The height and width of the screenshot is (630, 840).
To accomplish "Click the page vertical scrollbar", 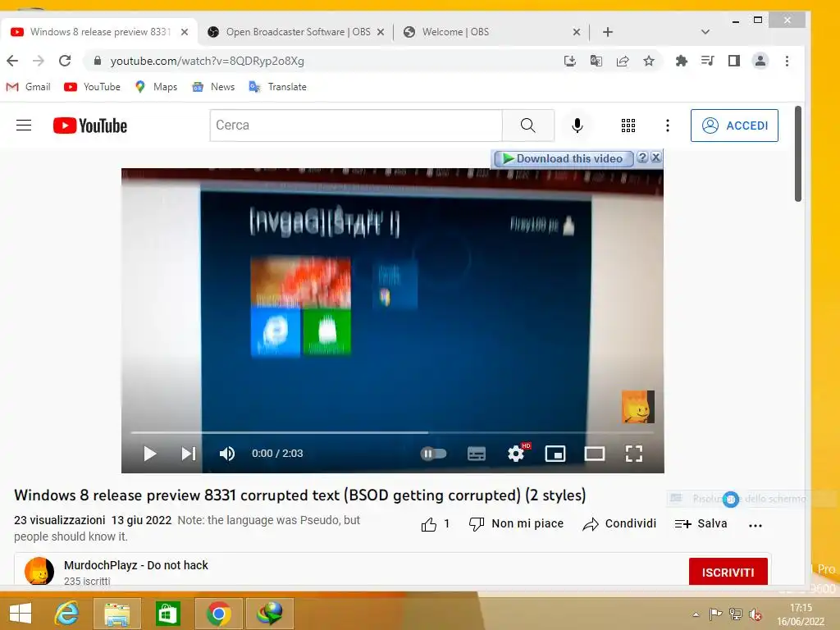I will point(798,153).
